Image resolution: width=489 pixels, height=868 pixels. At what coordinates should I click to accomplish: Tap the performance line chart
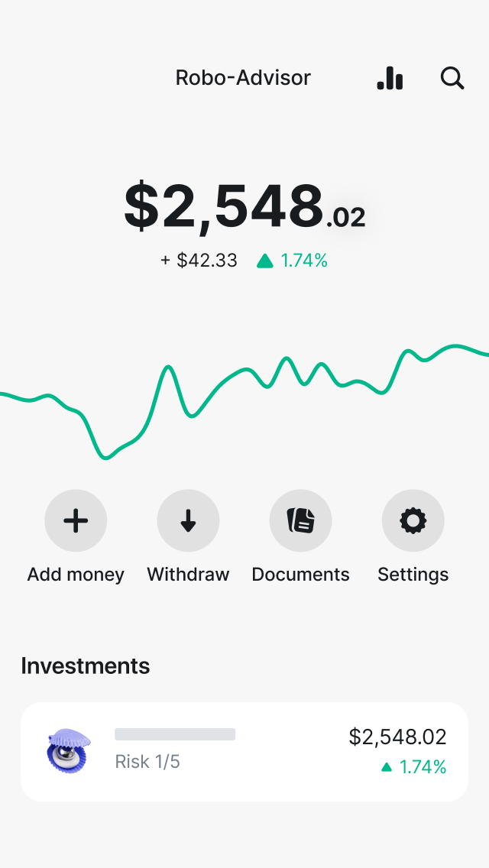[x=244, y=397]
